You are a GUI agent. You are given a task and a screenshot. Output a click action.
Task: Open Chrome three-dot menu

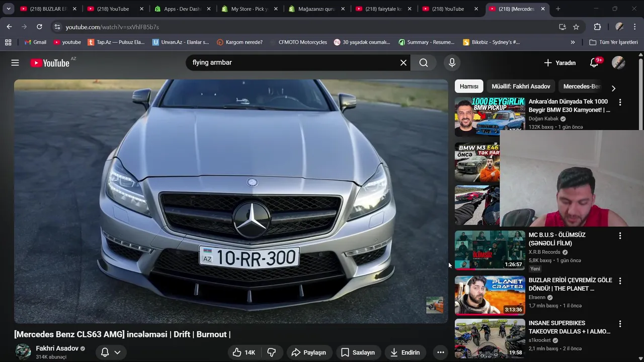[x=634, y=27]
